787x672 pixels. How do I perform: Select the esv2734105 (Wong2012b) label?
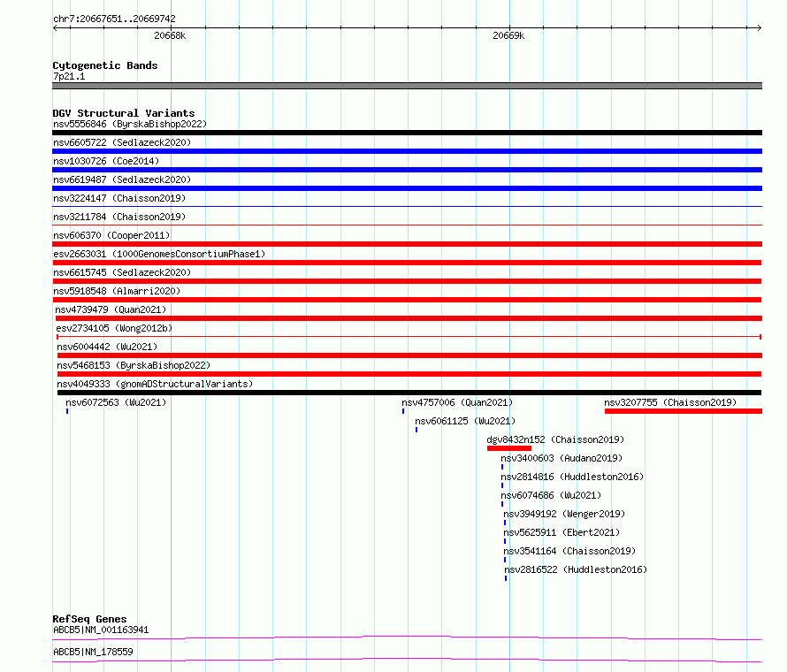pos(114,328)
